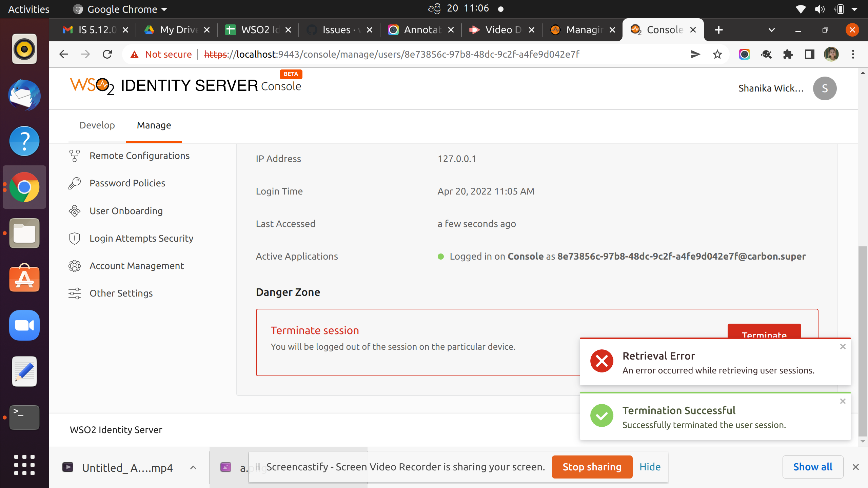This screenshot has width=868, height=488.
Task: Switch to the Develop tab
Action: (x=97, y=125)
